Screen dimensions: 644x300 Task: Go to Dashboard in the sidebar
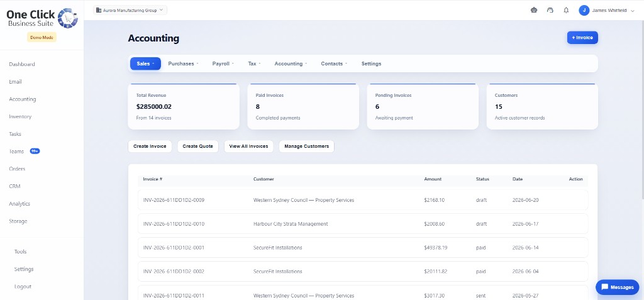pos(22,64)
